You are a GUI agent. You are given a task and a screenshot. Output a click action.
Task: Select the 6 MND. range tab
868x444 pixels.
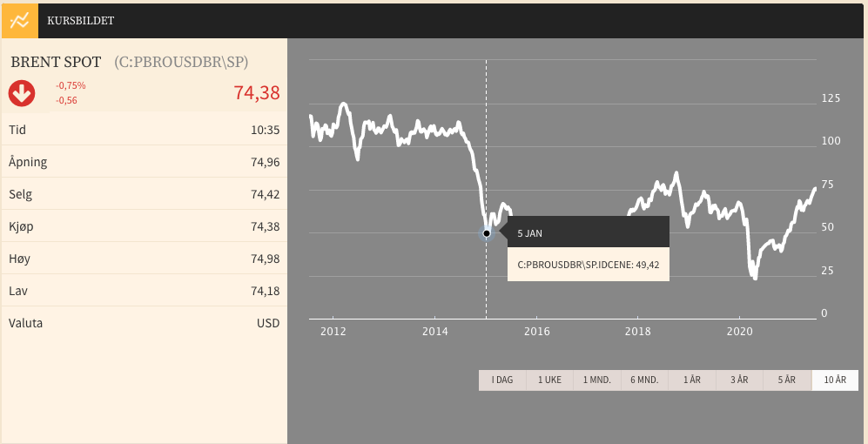(644, 380)
